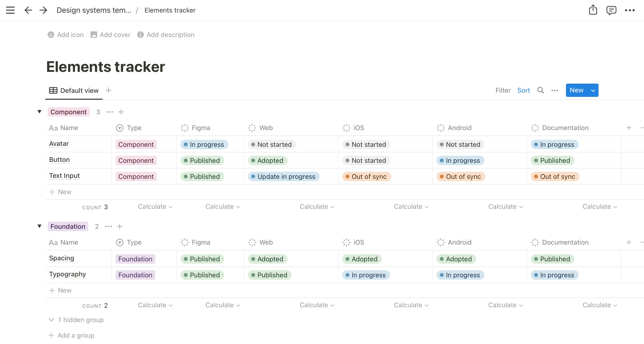644x344 pixels.
Task: Click the Share icon in top bar
Action: coord(593,10)
